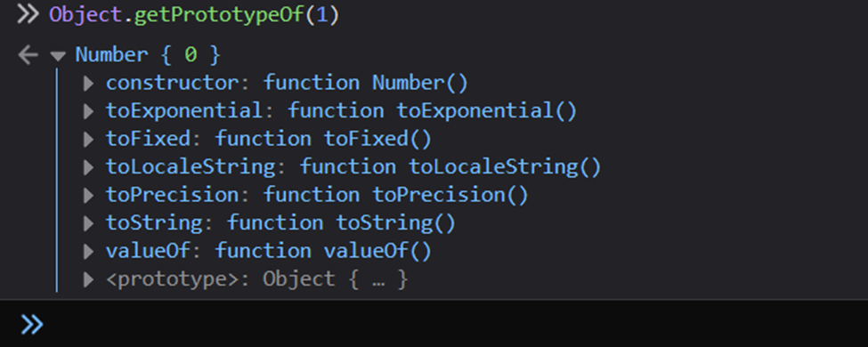This screenshot has width=868, height=347.
Task: Expand the toLocaleString property arrow
Action: click(x=88, y=167)
